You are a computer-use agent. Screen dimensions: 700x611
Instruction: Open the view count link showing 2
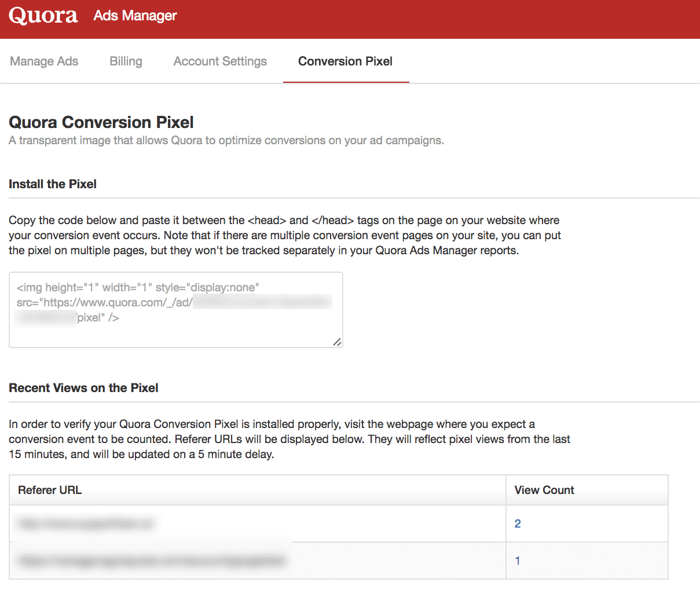(x=517, y=523)
